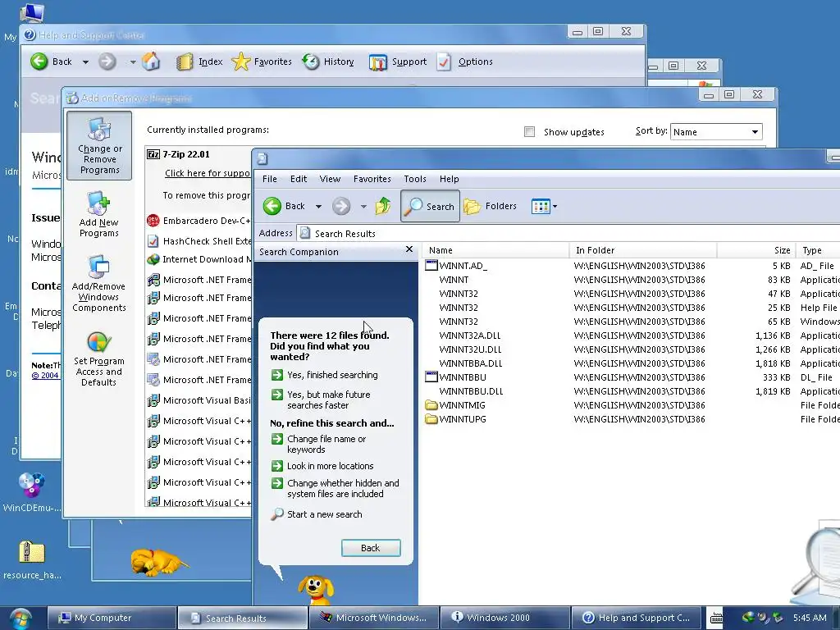Open File menu in Search Results window

[x=269, y=179]
